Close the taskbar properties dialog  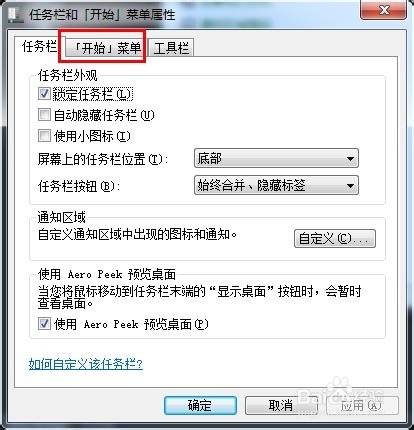(384, 10)
